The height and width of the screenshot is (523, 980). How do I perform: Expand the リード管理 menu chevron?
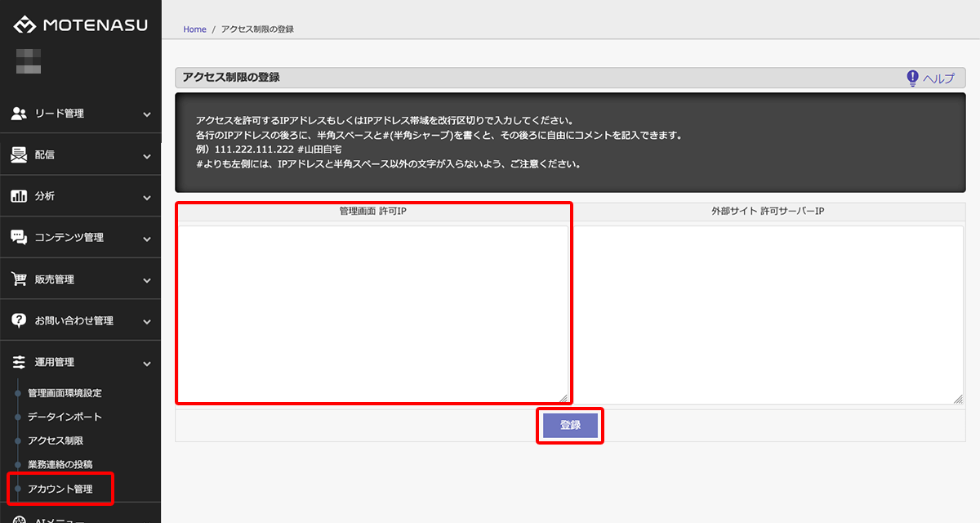[x=146, y=114]
